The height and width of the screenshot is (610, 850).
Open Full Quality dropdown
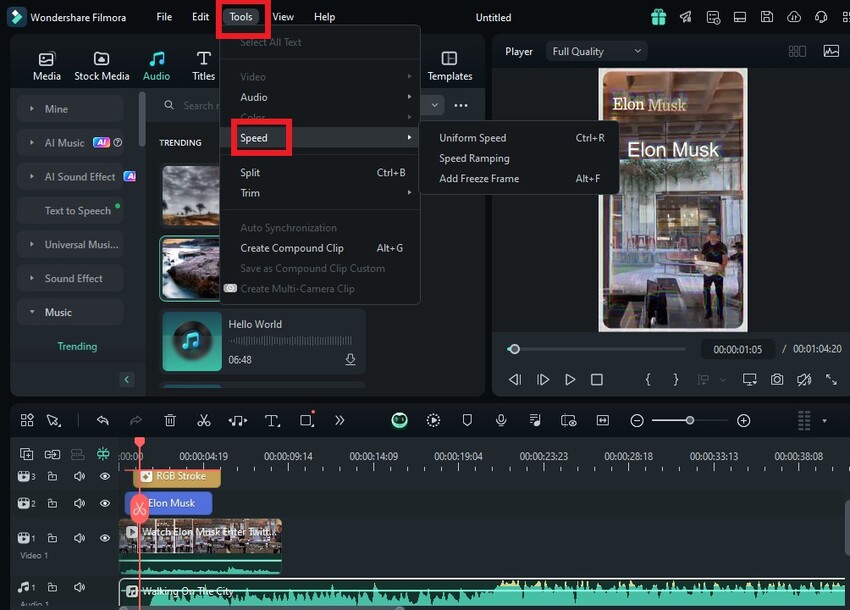click(596, 51)
